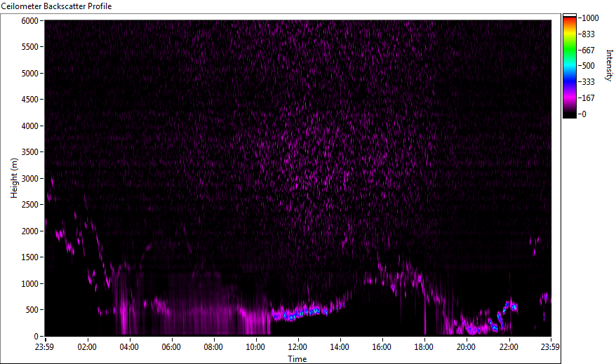Click the 04:00 time axis label
The image size is (616, 364).
[129, 347]
